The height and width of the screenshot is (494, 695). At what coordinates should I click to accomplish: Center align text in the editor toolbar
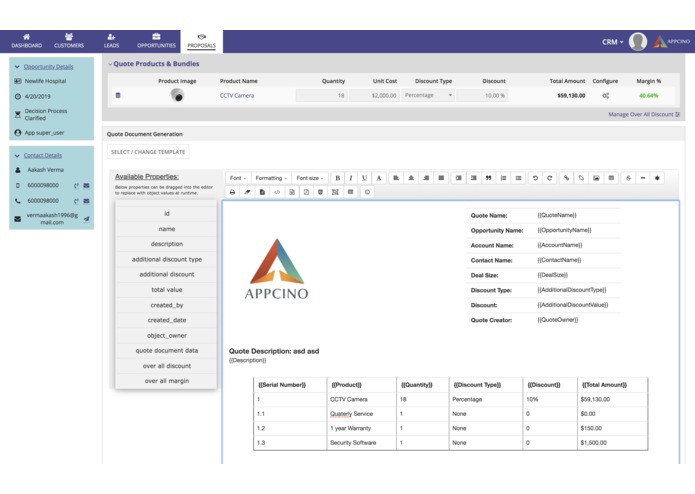click(x=411, y=178)
